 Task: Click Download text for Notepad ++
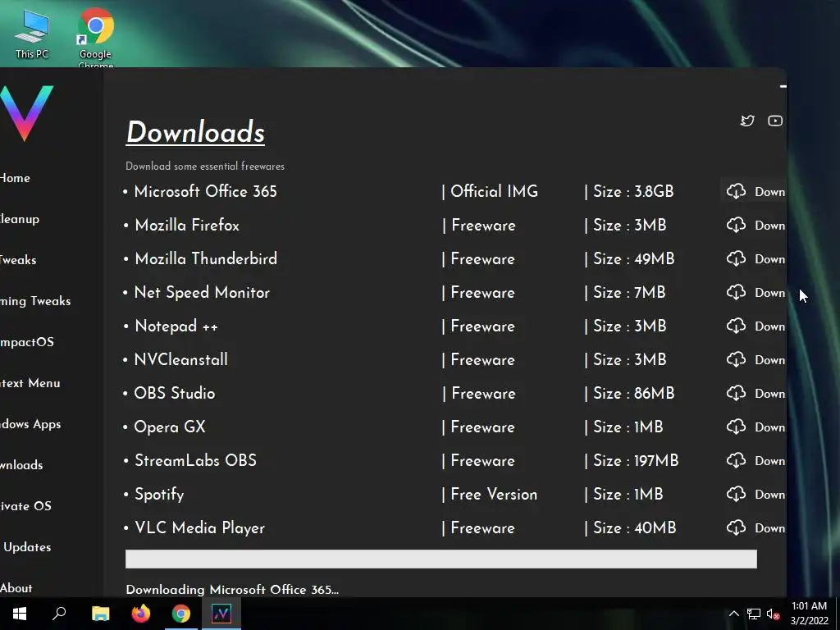(769, 326)
